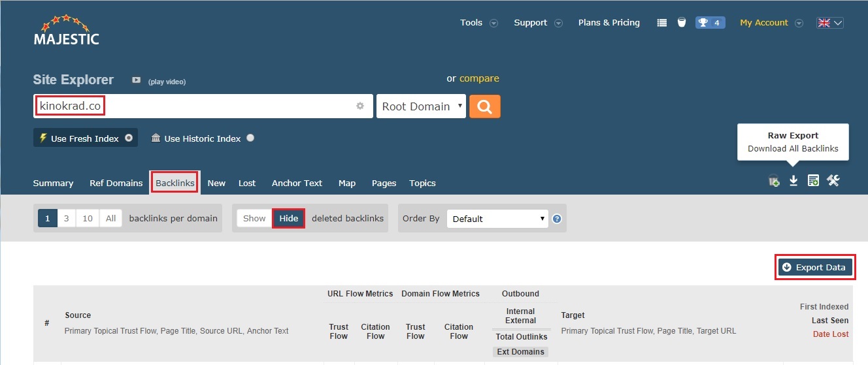Open Plans & Pricing page
Viewport: 868px width, 365px height.
pos(609,23)
